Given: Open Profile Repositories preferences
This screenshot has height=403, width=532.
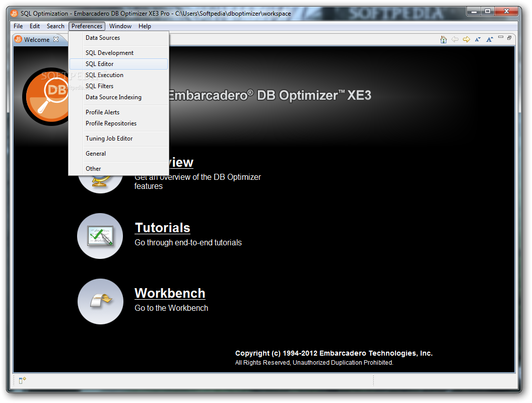Looking at the screenshot, I should (119, 123).
